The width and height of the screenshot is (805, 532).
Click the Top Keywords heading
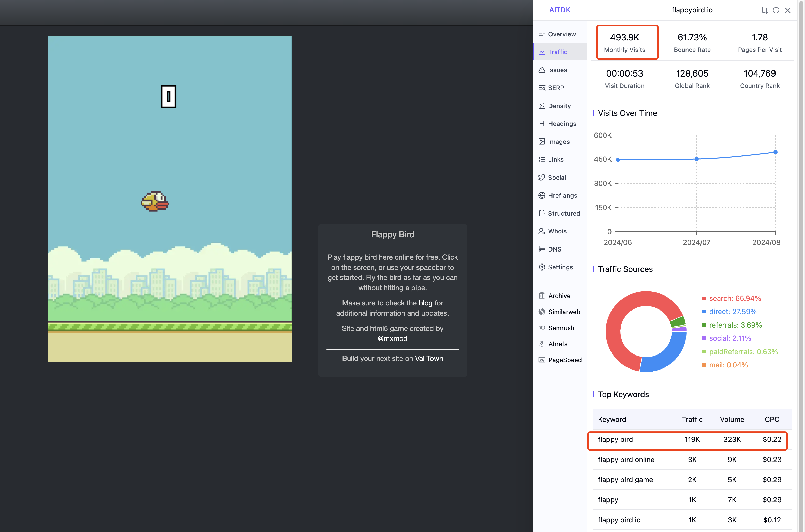[x=623, y=395]
